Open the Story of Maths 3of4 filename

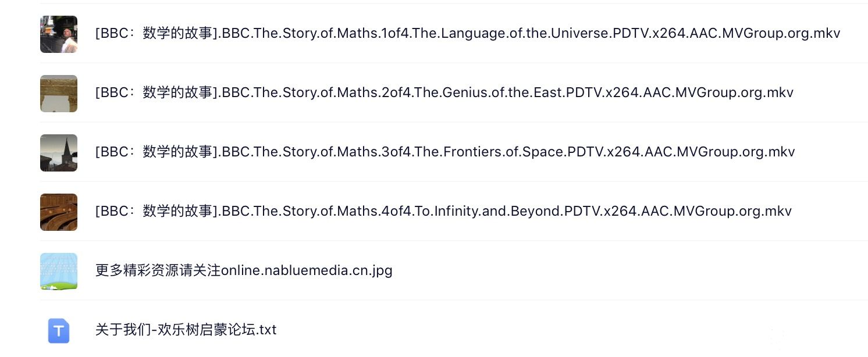point(444,152)
